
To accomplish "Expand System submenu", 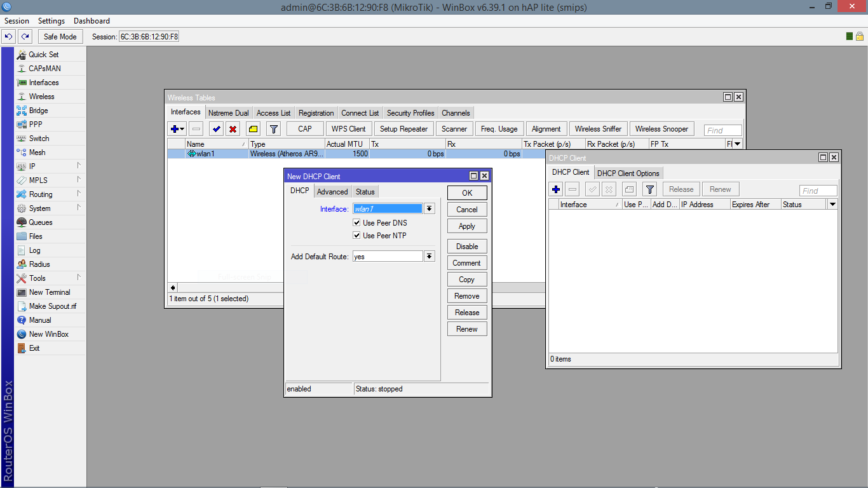I will 79,208.
